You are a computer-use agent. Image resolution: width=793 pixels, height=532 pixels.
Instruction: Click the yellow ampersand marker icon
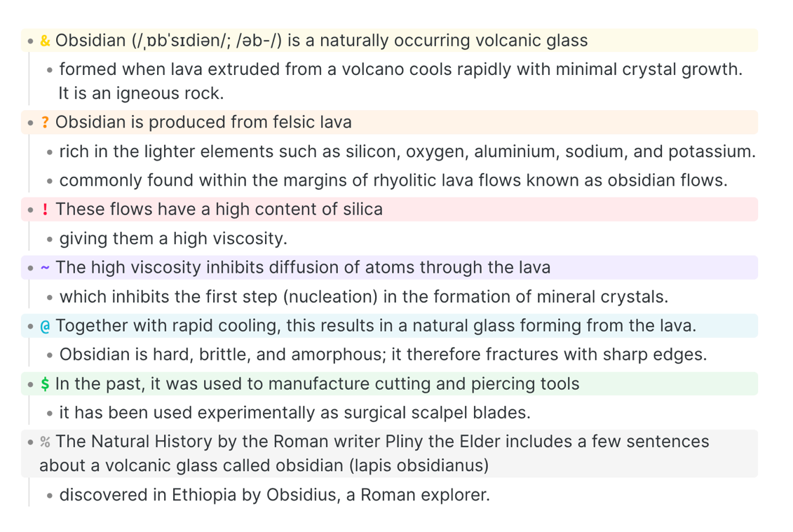click(45, 41)
